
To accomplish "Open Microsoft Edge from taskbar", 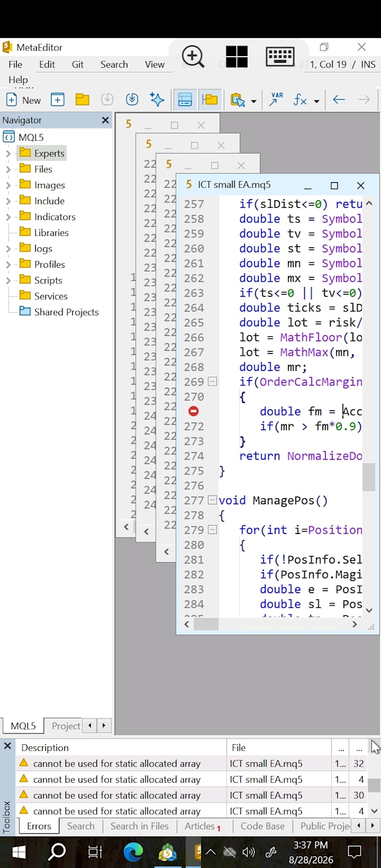I will coord(133,852).
